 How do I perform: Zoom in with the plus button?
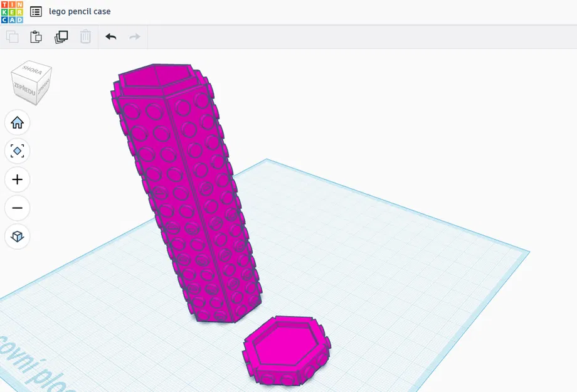click(x=18, y=179)
